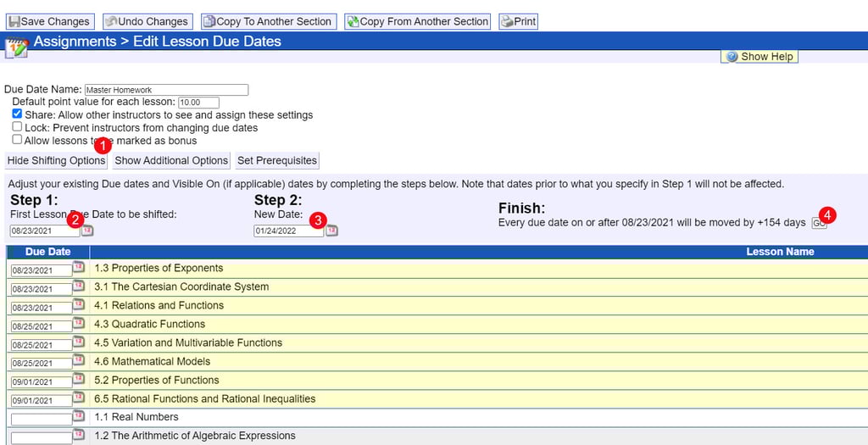
Task: Open calendar for 1.3 Properties of Exponents
Action: point(79,268)
